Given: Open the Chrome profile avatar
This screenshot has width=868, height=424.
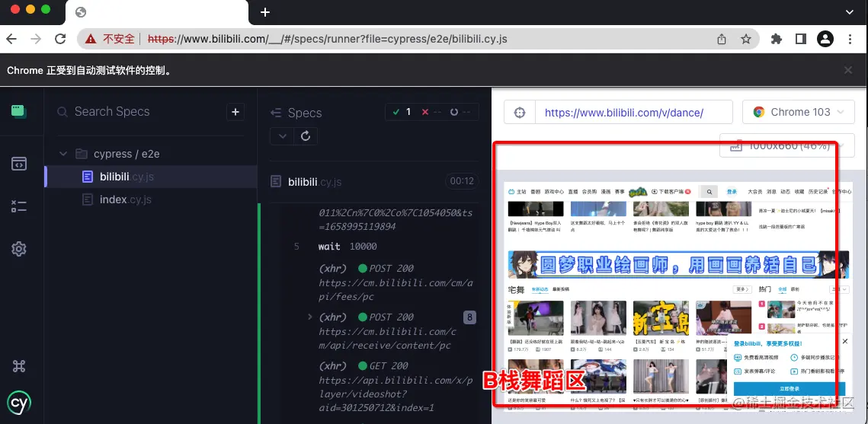Looking at the screenshot, I should [825, 39].
